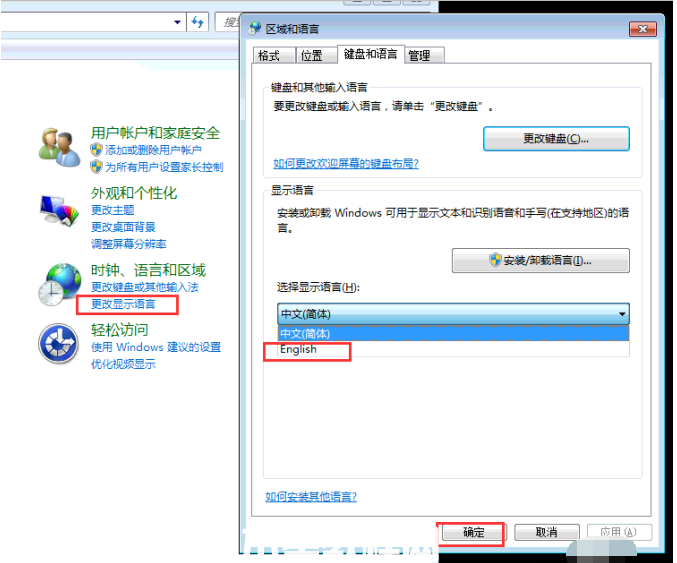Open 轻松访问 heading link

120,330
